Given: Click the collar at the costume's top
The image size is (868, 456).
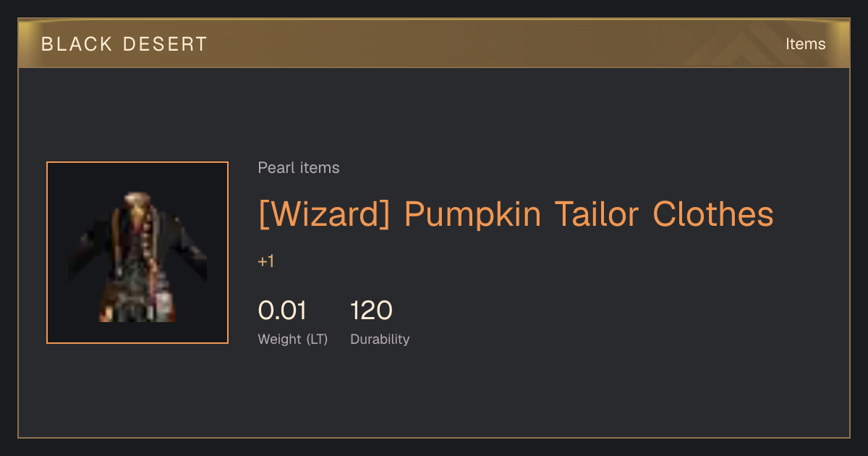Looking at the screenshot, I should click(137, 200).
